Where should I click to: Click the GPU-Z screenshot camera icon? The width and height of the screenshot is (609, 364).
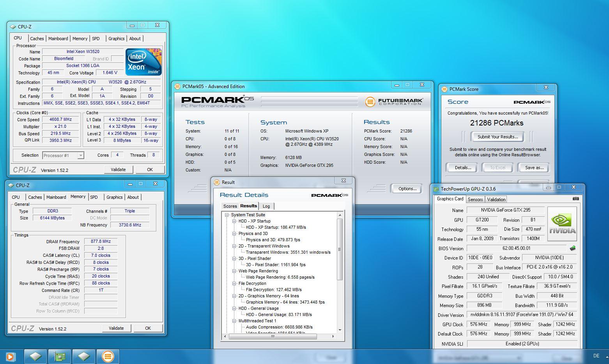[575, 199]
